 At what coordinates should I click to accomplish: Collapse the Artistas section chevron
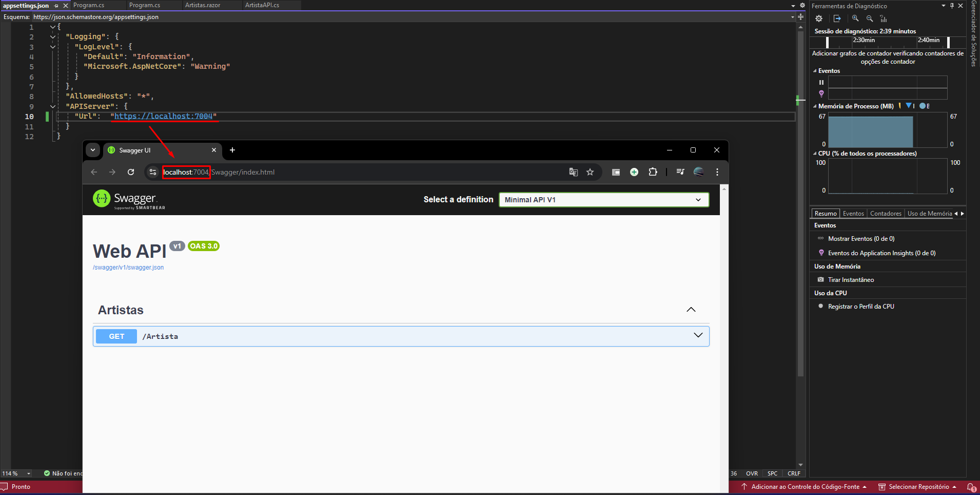click(x=691, y=310)
